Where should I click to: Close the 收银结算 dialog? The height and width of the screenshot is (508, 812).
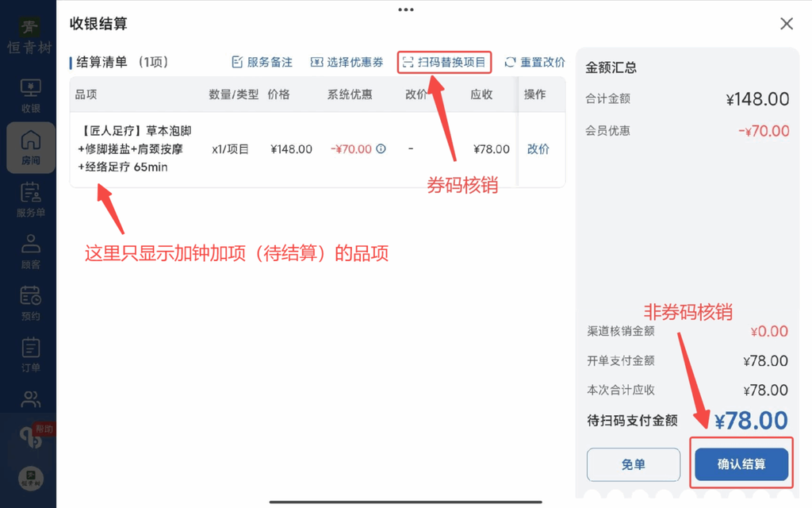[786, 23]
